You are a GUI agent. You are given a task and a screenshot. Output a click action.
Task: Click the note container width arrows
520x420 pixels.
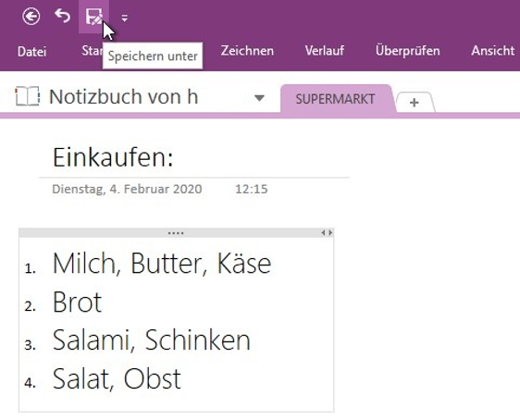[x=327, y=233]
